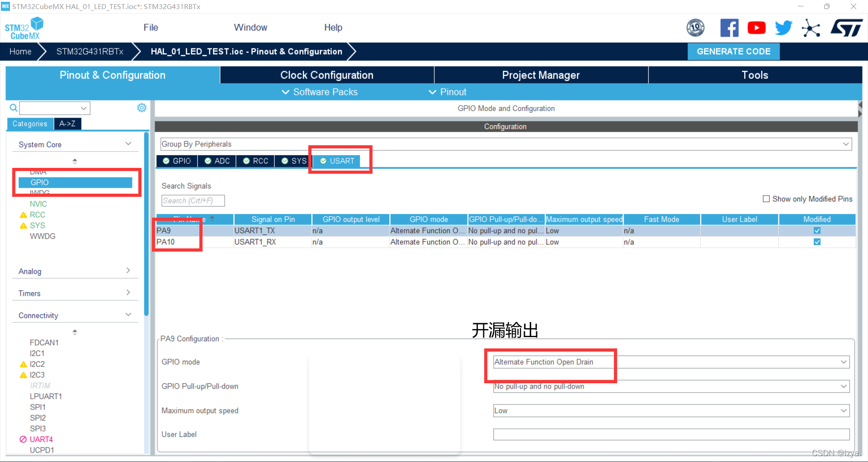Click the User Label input field
This screenshot has height=462, width=868.
(671, 434)
